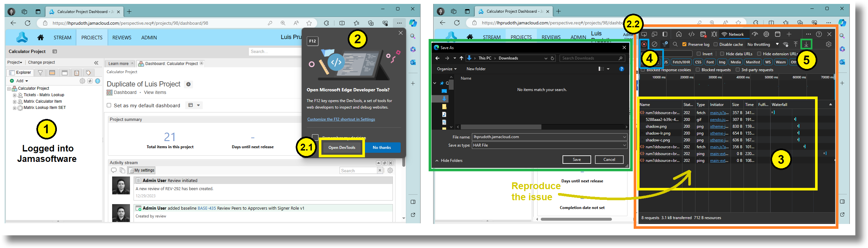The width and height of the screenshot is (868, 248).
Task: Open the Tags icon tab in Jama explorer
Action: tap(88, 72)
